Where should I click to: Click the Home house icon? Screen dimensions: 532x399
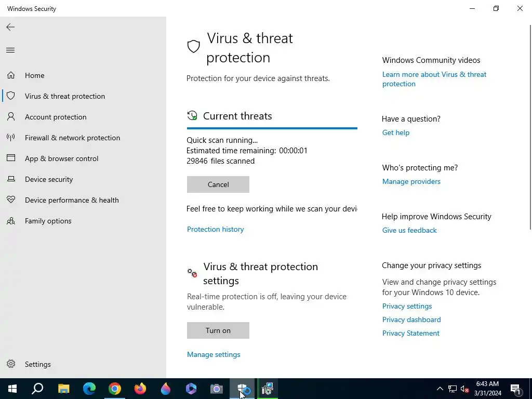tap(11, 75)
